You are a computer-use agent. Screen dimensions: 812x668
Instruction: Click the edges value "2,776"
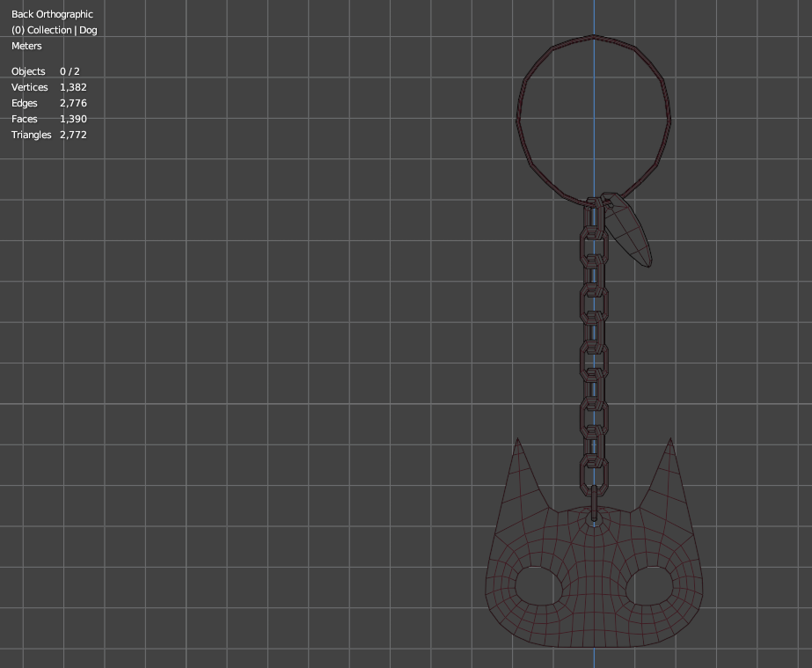(74, 103)
